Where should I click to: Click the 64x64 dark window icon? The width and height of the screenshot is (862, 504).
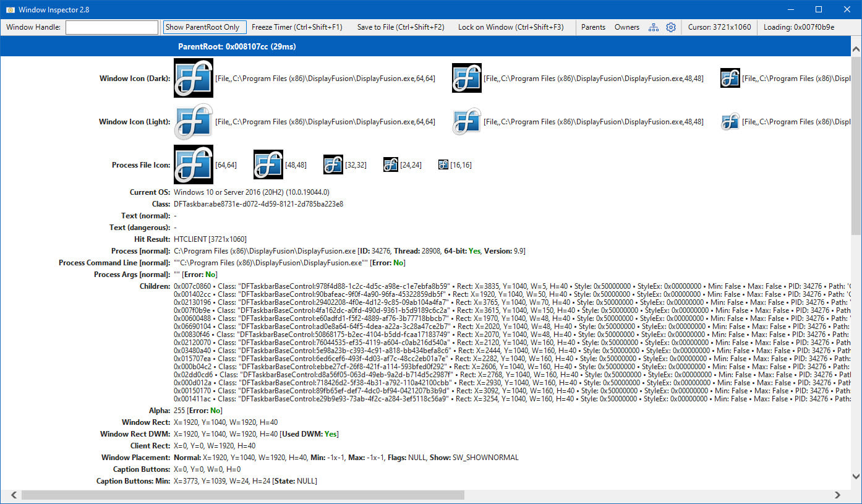194,78
